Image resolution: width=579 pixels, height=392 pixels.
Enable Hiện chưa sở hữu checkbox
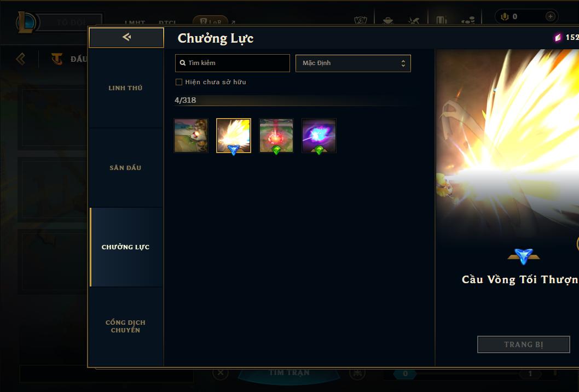click(179, 82)
